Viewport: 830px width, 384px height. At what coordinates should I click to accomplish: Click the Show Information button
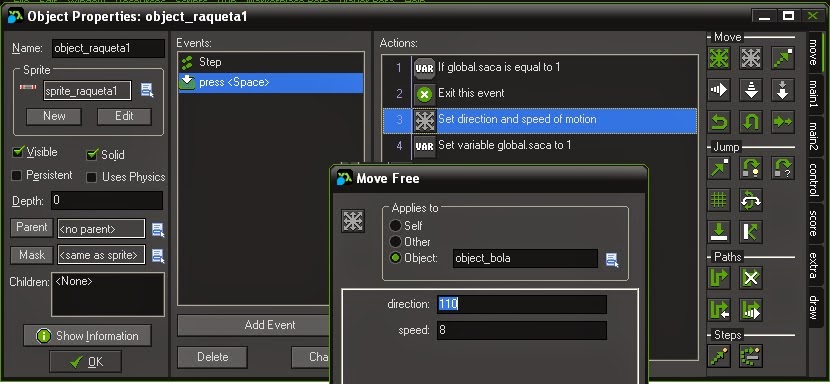tap(87, 336)
